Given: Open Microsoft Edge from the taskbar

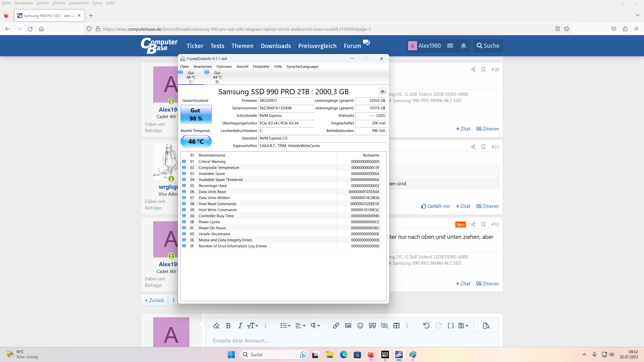Looking at the screenshot, I should tap(343, 354).
